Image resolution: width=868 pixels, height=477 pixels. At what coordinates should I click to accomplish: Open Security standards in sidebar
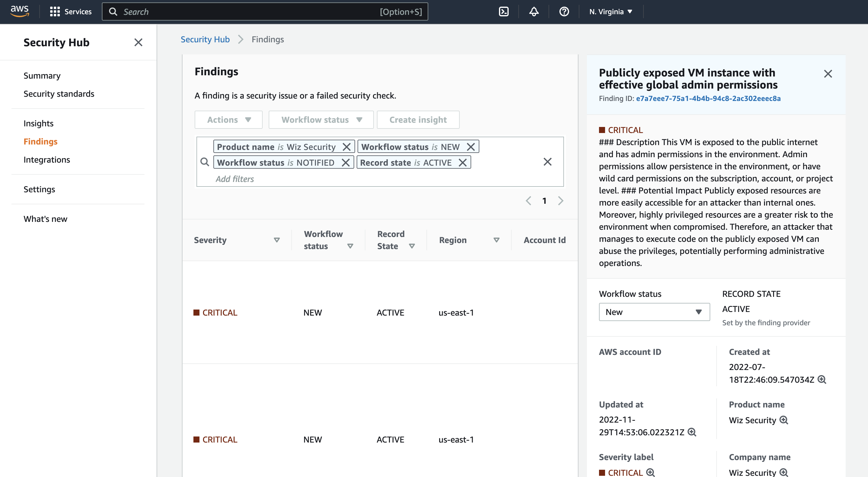click(59, 94)
